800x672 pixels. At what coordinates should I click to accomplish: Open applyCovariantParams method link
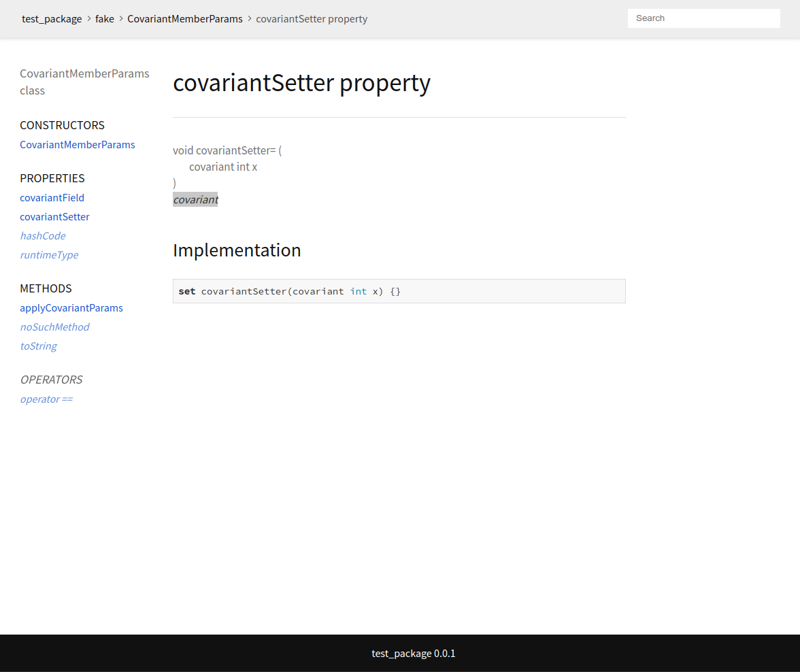pyautogui.click(x=71, y=308)
